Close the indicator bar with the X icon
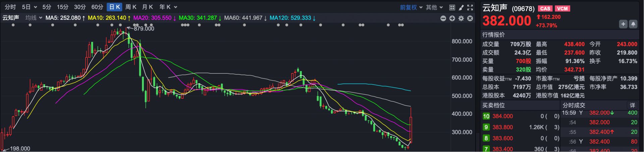 point(470,18)
